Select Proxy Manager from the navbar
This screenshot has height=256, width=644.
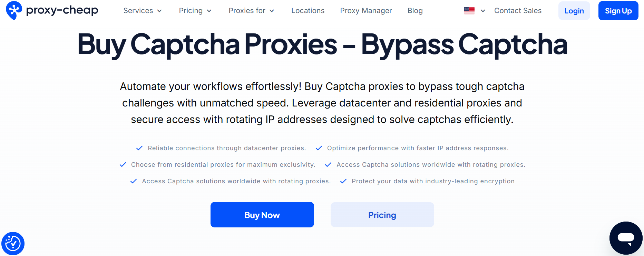click(366, 11)
